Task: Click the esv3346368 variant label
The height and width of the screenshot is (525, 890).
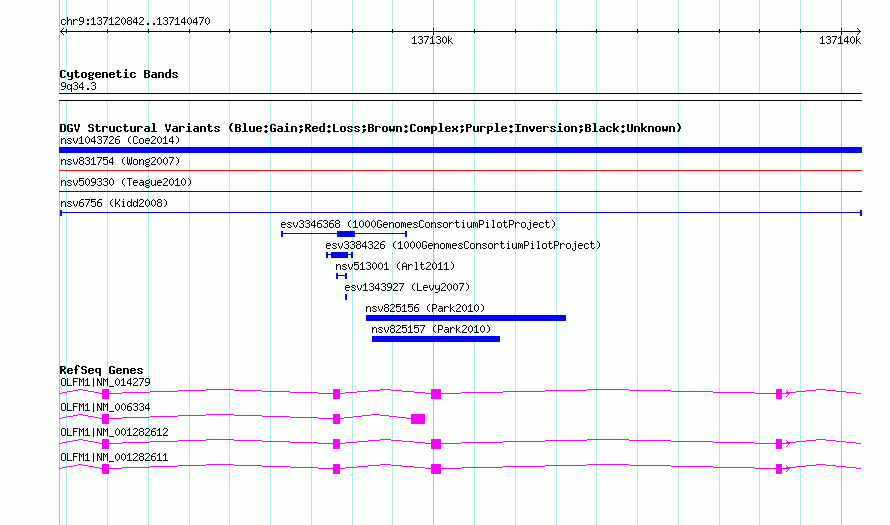Action: [x=418, y=224]
